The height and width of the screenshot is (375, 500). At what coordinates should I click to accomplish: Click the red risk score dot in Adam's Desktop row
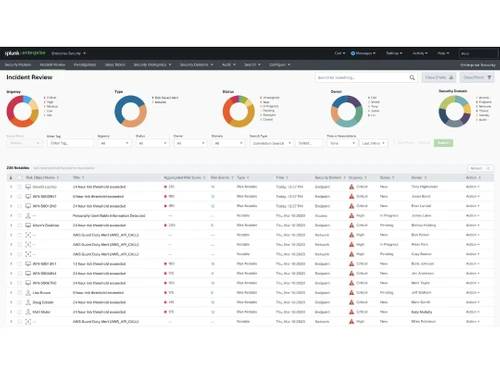[x=165, y=225]
